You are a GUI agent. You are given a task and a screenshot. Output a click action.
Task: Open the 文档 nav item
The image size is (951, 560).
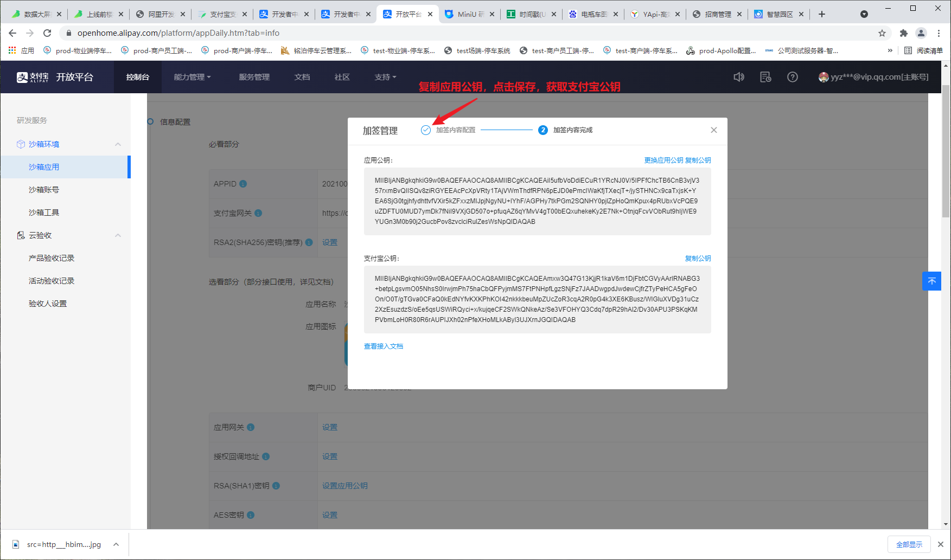coord(302,77)
